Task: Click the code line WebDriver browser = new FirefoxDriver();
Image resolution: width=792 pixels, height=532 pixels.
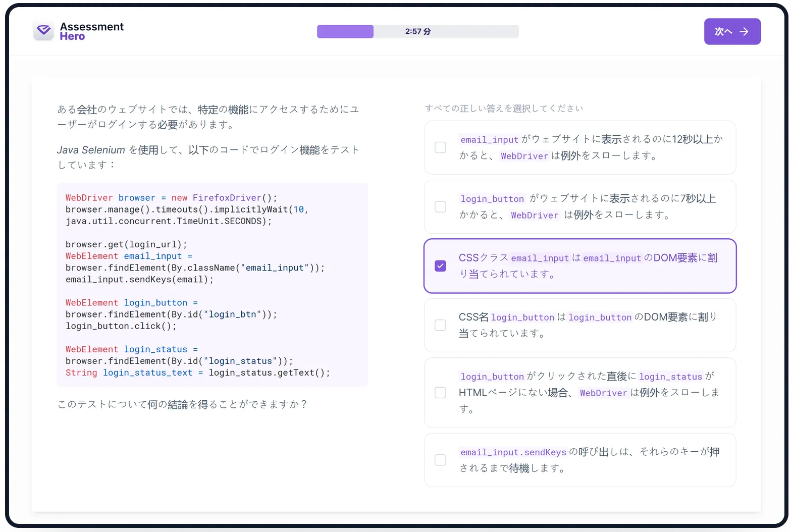Action: click(x=171, y=198)
